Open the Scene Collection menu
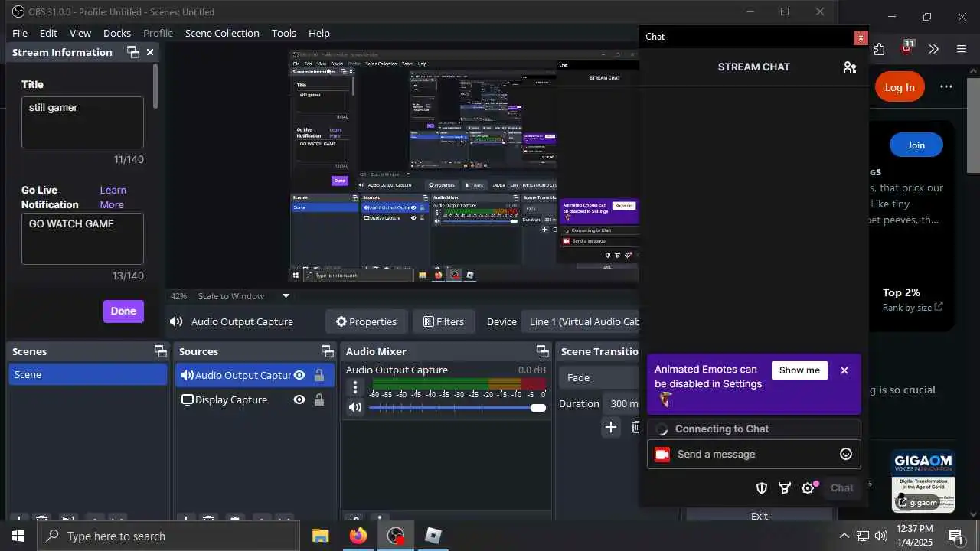Viewport: 980px width, 551px height. pyautogui.click(x=222, y=33)
